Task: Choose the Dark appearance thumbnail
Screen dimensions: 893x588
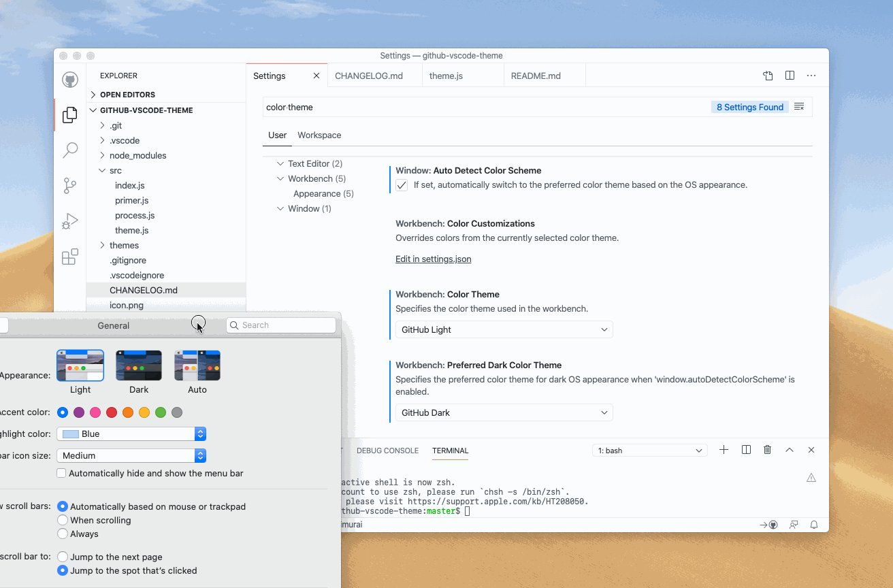Action: pyautogui.click(x=139, y=365)
